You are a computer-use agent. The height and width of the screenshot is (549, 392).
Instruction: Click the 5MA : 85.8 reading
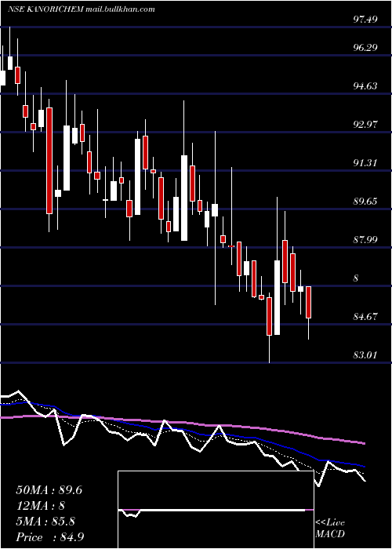coord(45,522)
